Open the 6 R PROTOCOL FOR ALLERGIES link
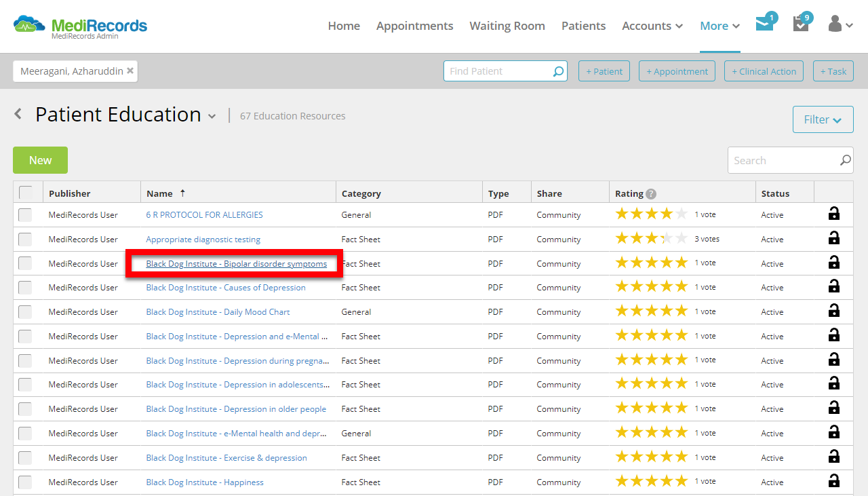This screenshot has height=496, width=868. click(x=204, y=215)
